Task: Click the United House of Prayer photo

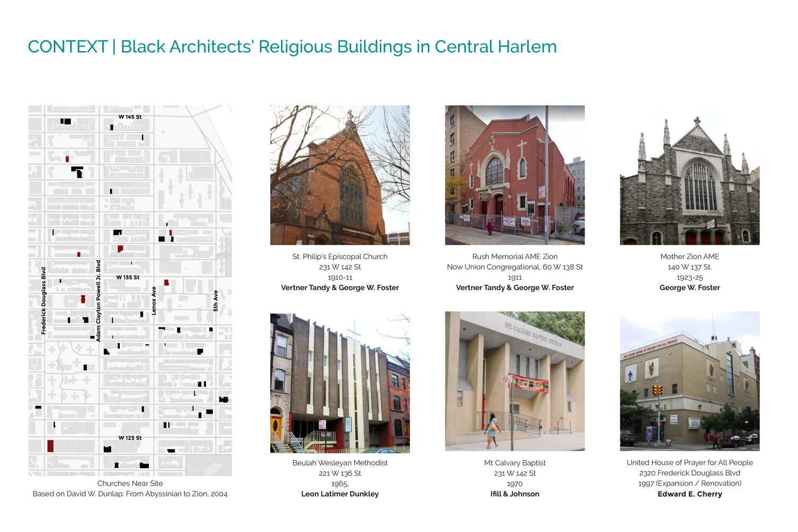Action: coord(689,381)
